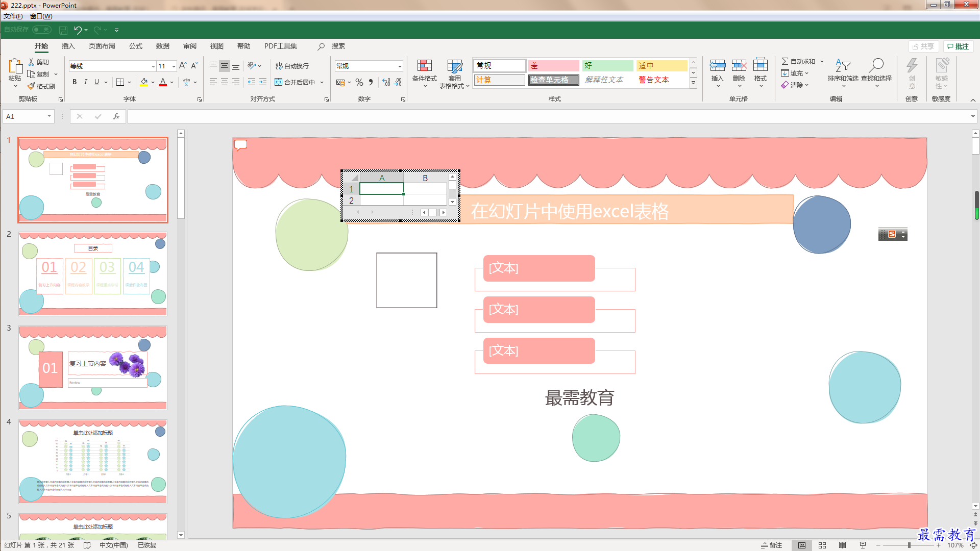Click the increase indent icon
Image resolution: width=980 pixels, height=551 pixels.
pos(263,82)
